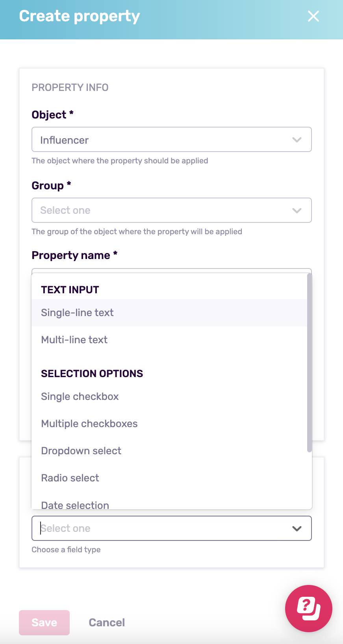Viewport: 343px width, 644px height.
Task: Click the Object field chevron arrow
Action: coord(297,139)
